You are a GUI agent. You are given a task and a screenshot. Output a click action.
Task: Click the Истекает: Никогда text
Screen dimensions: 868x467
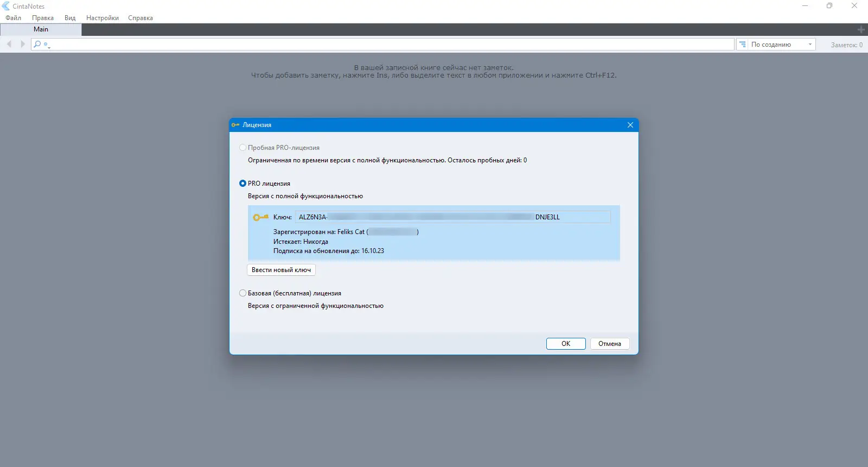301,242
